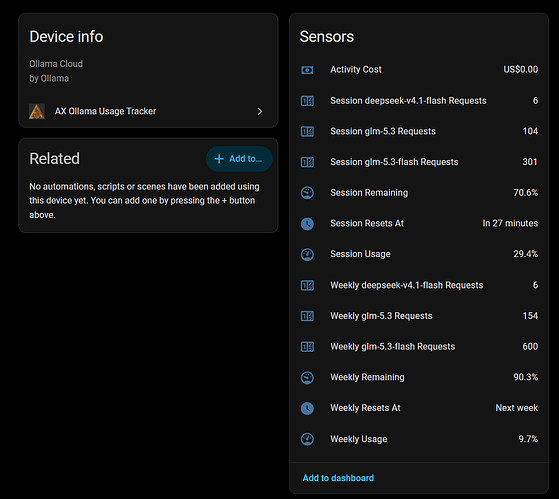
Task: Click the 70.6% session remaining value
Action: (525, 193)
